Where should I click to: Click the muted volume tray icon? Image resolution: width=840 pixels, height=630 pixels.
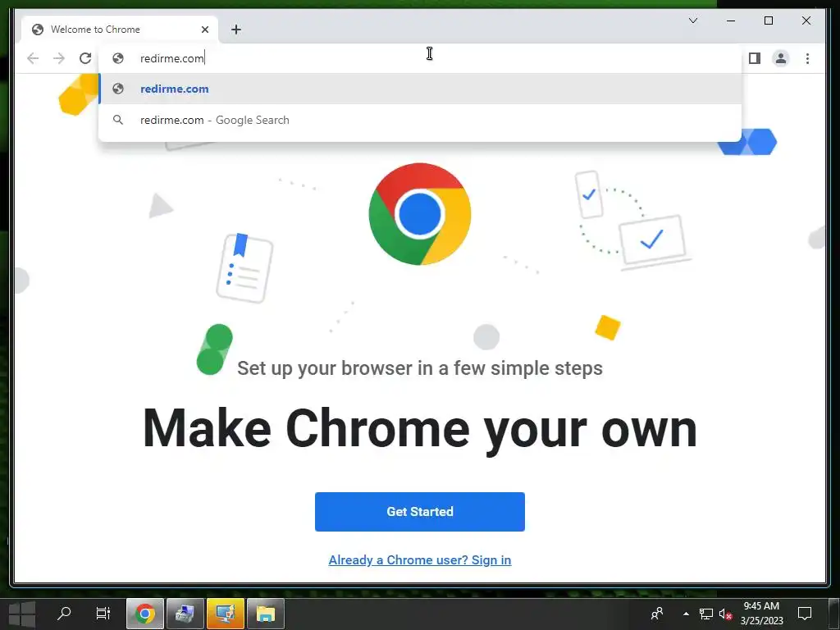pos(725,614)
